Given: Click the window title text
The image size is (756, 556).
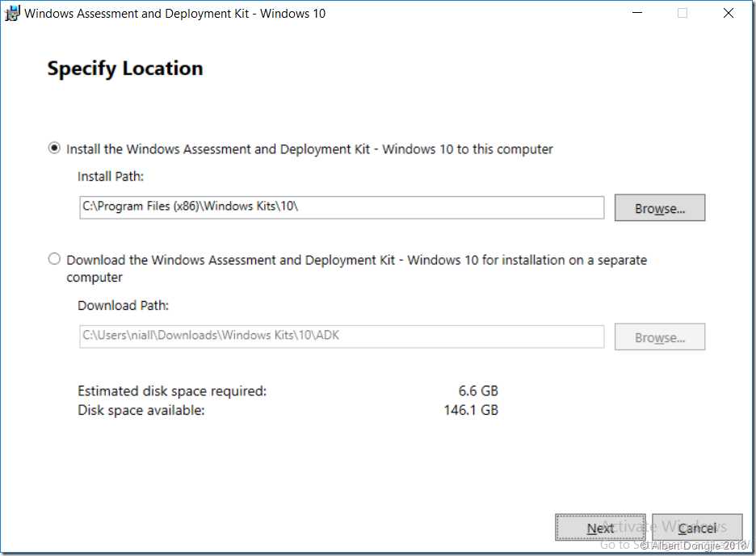Looking at the screenshot, I should 175,14.
